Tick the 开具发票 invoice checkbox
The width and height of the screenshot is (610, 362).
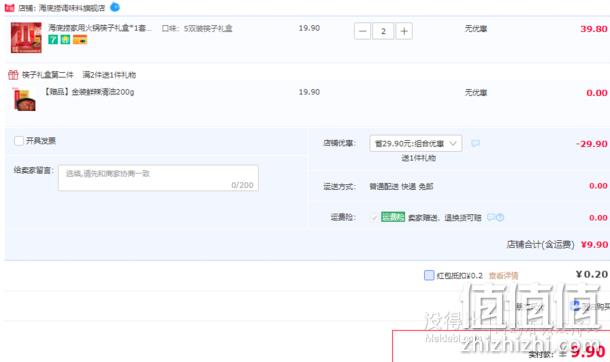pos(19,141)
